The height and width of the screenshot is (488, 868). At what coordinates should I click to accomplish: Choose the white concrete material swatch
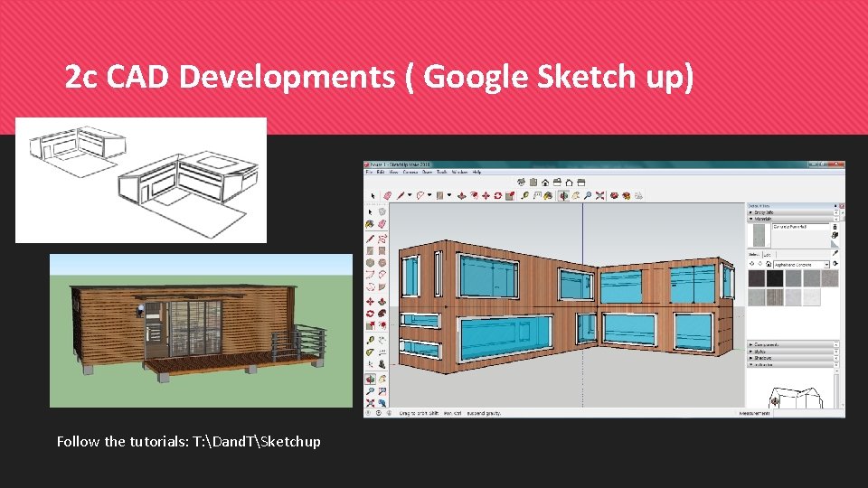pos(812,297)
